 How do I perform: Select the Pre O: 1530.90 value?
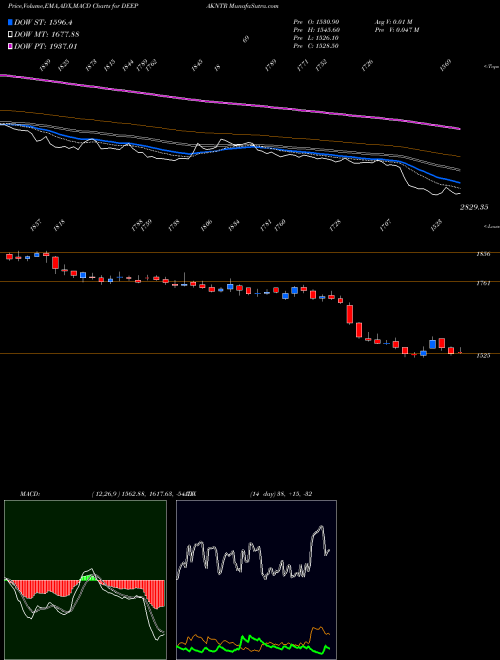pyautogui.click(x=316, y=22)
